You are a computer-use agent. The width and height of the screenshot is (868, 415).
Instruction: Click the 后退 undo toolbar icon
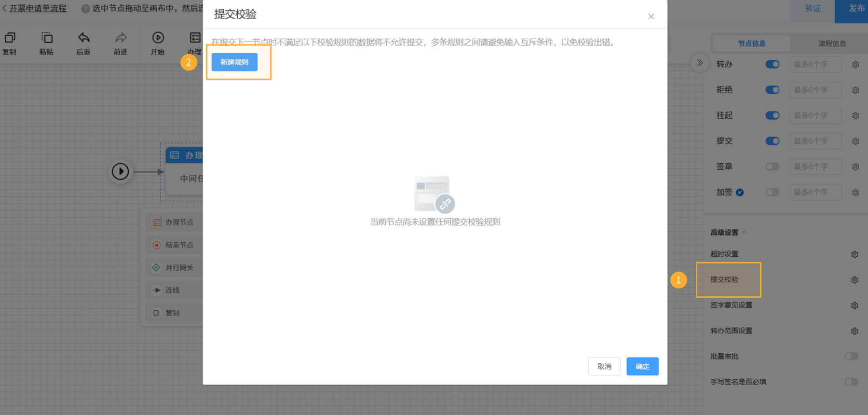(84, 38)
